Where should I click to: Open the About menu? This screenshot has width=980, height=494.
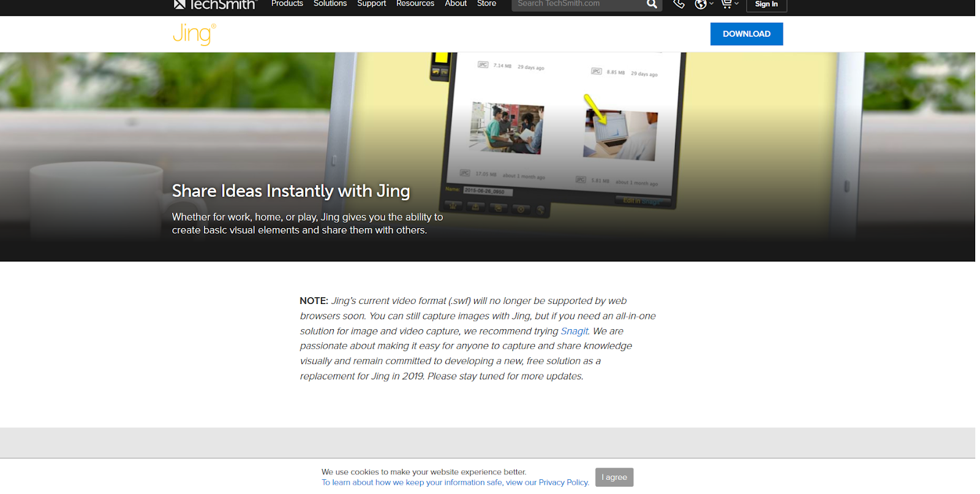coord(456,4)
